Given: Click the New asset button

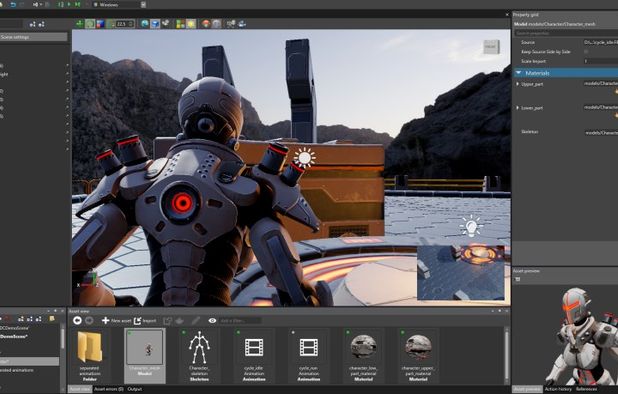Looking at the screenshot, I should tap(117, 321).
